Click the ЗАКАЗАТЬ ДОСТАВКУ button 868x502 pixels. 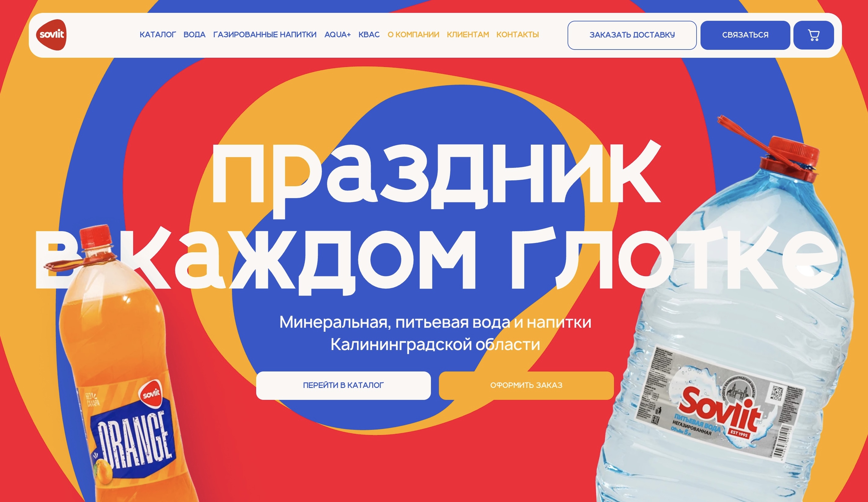tap(632, 35)
